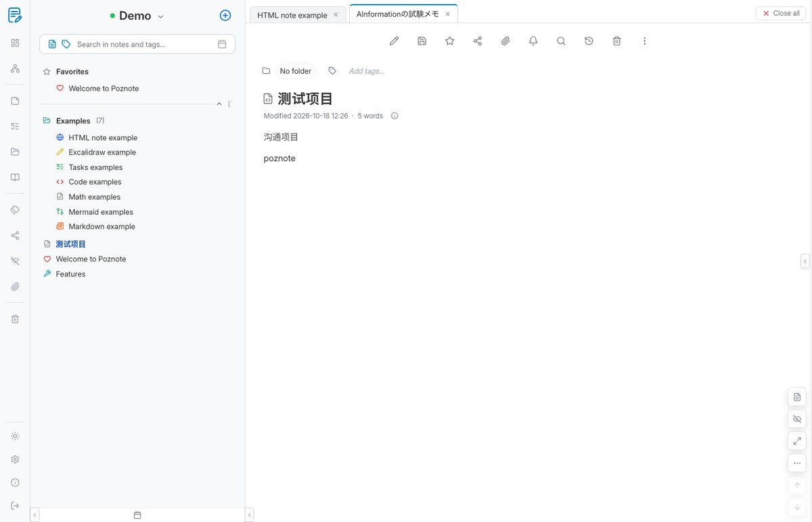The width and height of the screenshot is (812, 522).
Task: Click the Close all button
Action: pos(781,14)
